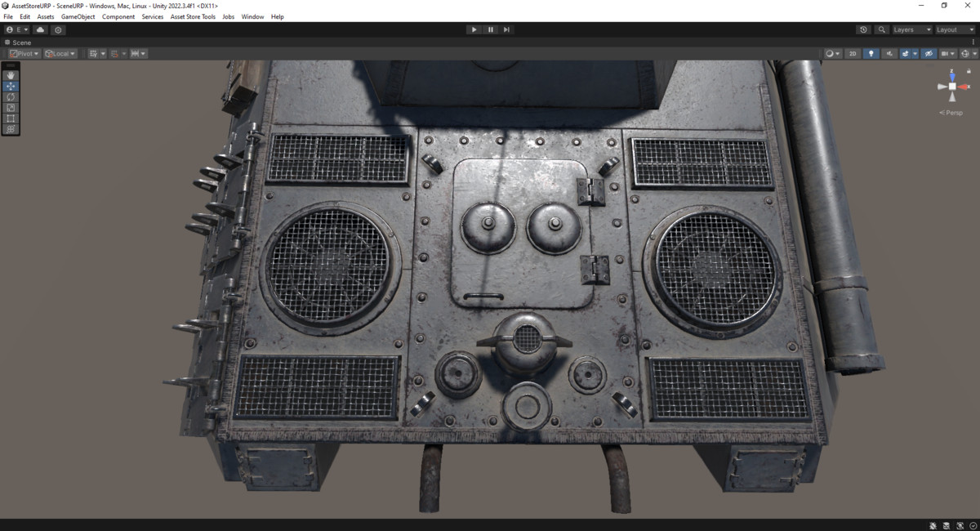Image resolution: width=980 pixels, height=531 pixels.
Task: Disable Scene view lighting with the bulb toggle
Action: pyautogui.click(x=871, y=53)
